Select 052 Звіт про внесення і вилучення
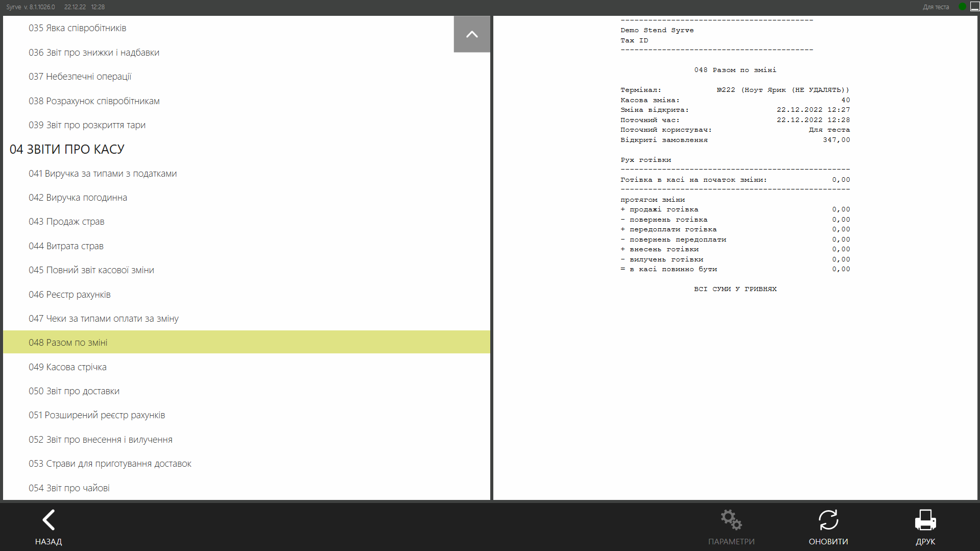This screenshot has width=980, height=551. coord(101,440)
